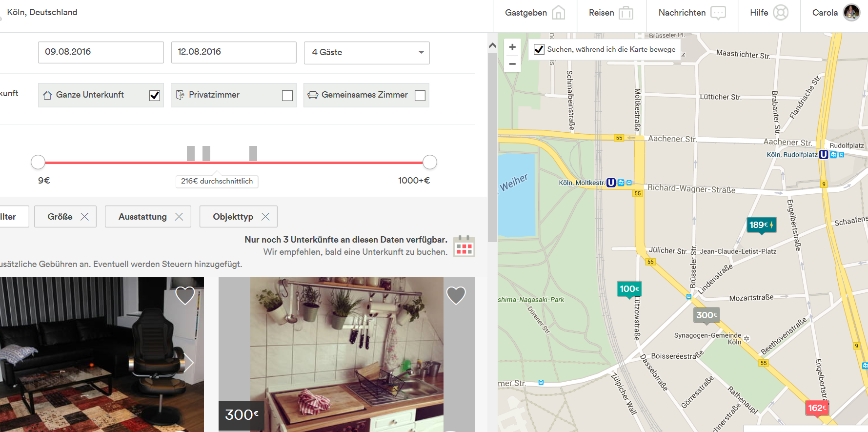Open the Reisen menu
Screen dimensions: 868x432
tap(611, 13)
